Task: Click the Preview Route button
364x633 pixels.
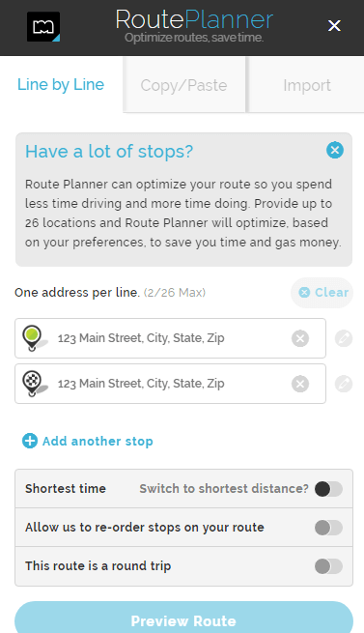Action: (x=183, y=618)
